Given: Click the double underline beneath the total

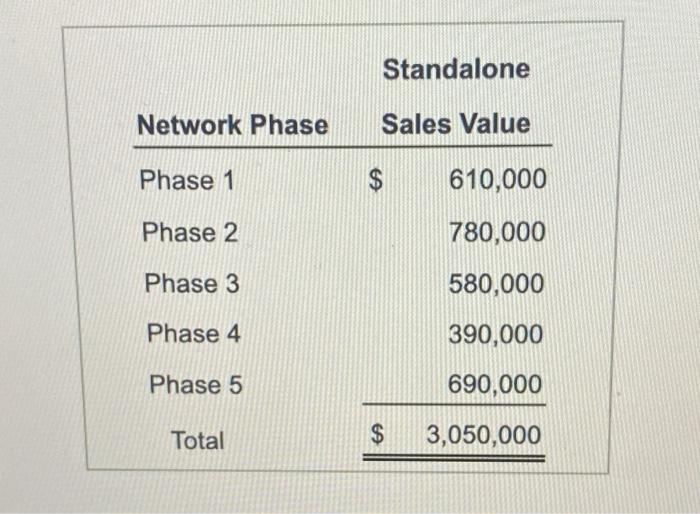Looking at the screenshot, I should (454, 458).
